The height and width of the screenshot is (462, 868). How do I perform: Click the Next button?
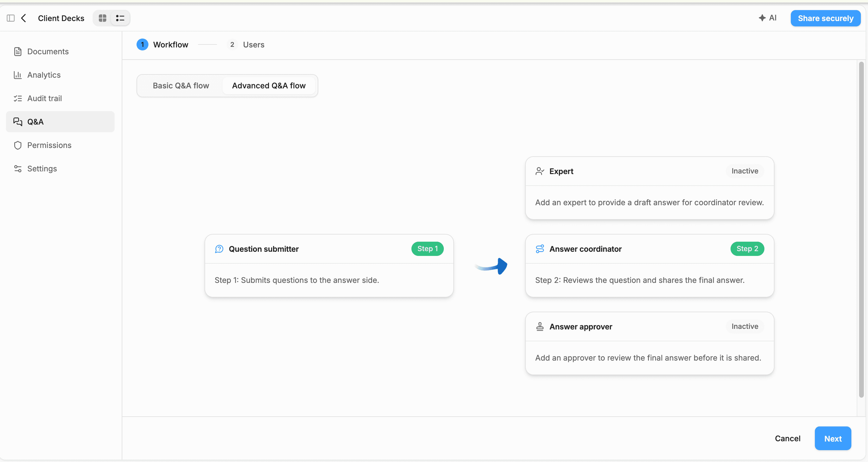(833, 439)
